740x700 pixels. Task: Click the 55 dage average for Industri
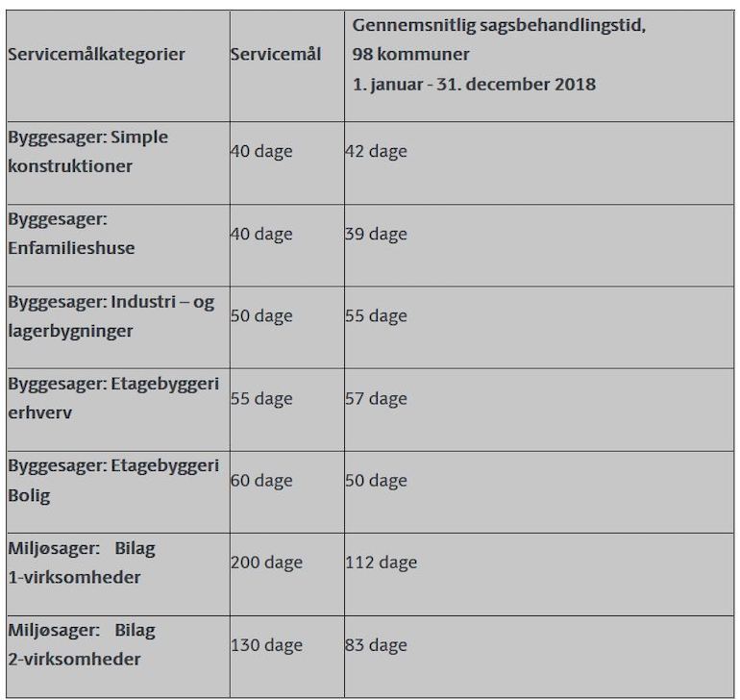click(376, 315)
